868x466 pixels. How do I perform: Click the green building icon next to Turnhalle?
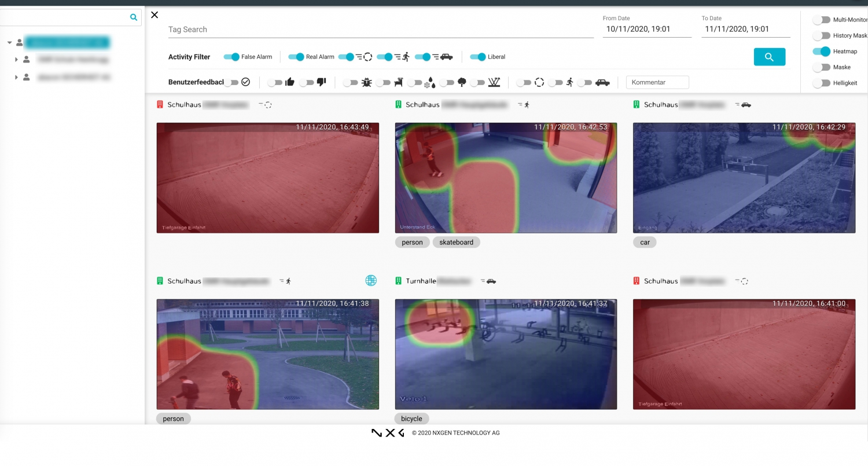coord(398,281)
